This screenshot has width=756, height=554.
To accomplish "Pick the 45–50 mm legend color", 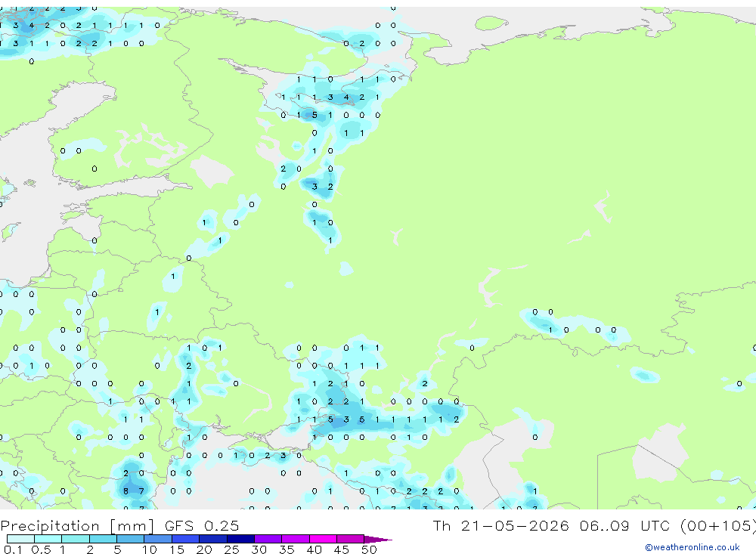I will pyautogui.click(x=351, y=539).
